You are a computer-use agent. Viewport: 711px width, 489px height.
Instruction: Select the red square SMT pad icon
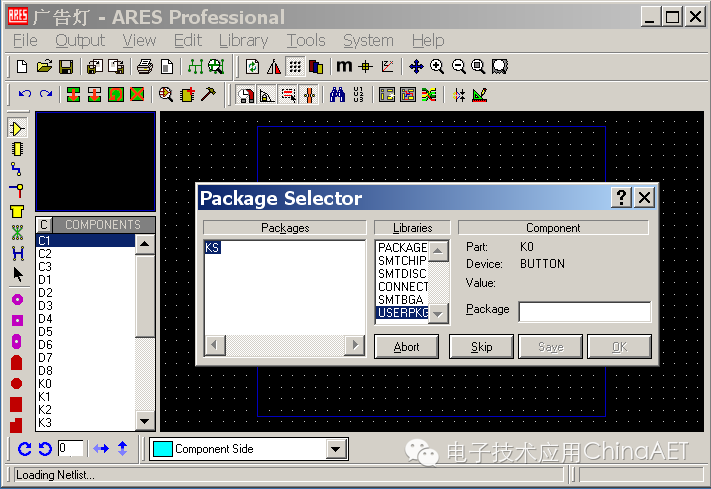point(16,405)
